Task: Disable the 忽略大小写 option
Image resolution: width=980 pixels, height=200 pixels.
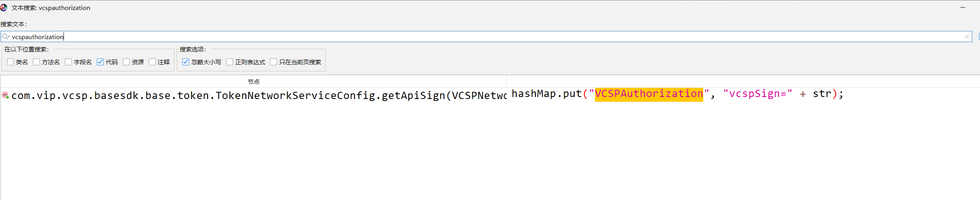Action: (186, 62)
